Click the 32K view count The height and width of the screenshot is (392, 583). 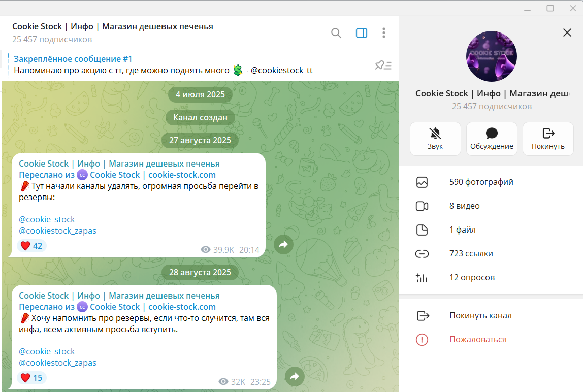tap(232, 382)
